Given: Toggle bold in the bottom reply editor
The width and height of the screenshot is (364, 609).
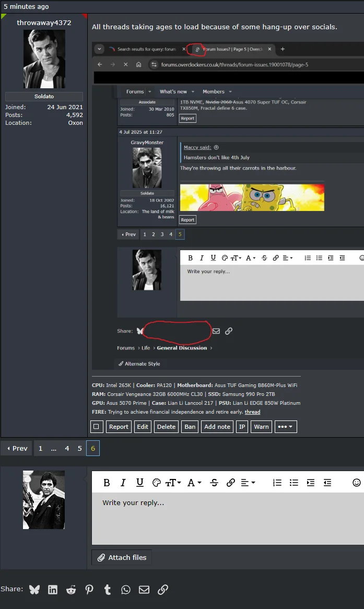Looking at the screenshot, I should click(107, 483).
